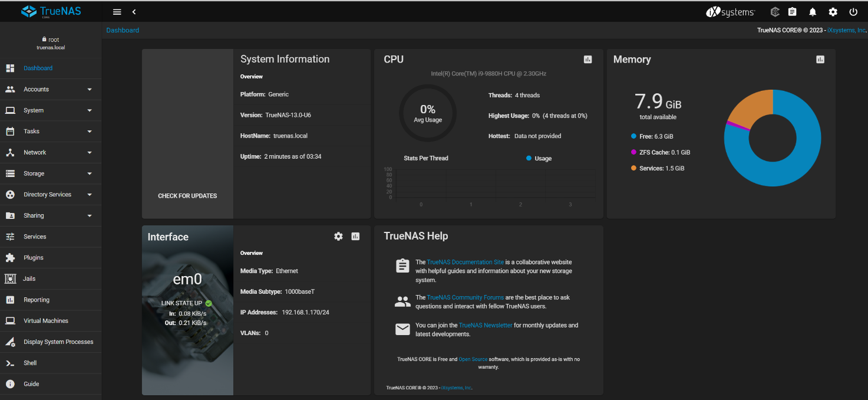Open the Shell menu item
This screenshot has width=868, height=400.
coord(51,363)
